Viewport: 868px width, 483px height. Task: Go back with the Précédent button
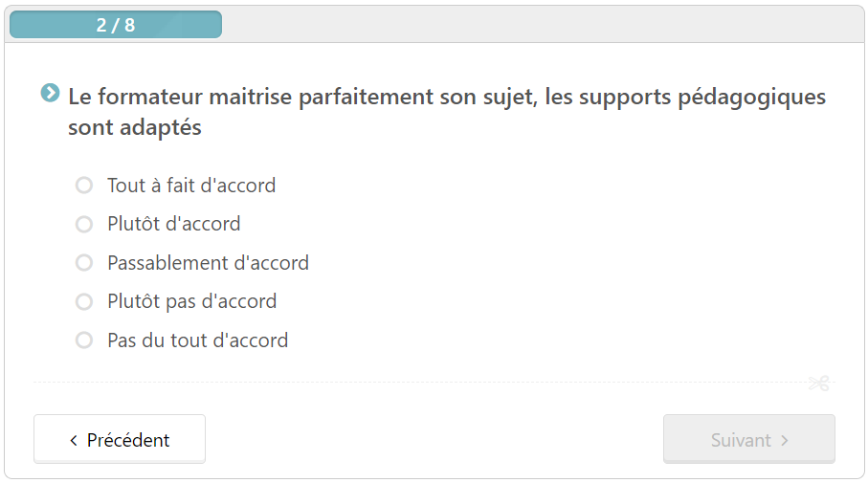coord(120,439)
